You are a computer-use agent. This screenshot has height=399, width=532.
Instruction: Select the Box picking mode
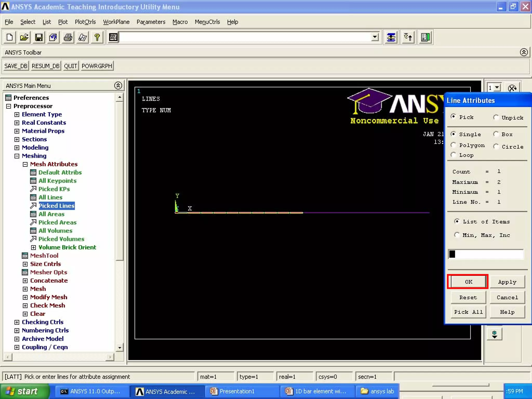click(496, 134)
